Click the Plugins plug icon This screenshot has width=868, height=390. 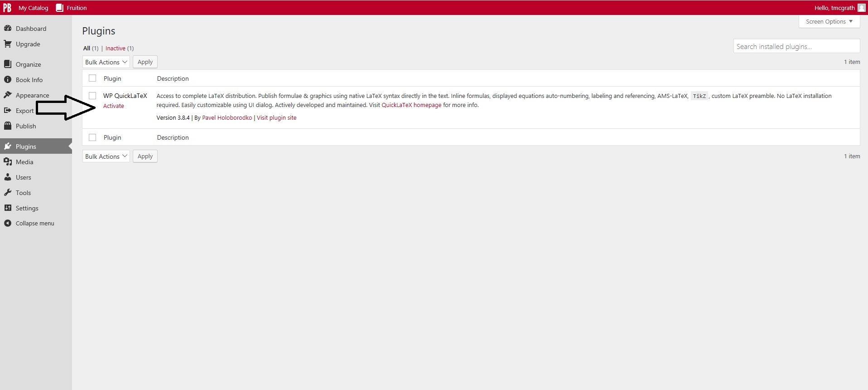(x=8, y=146)
